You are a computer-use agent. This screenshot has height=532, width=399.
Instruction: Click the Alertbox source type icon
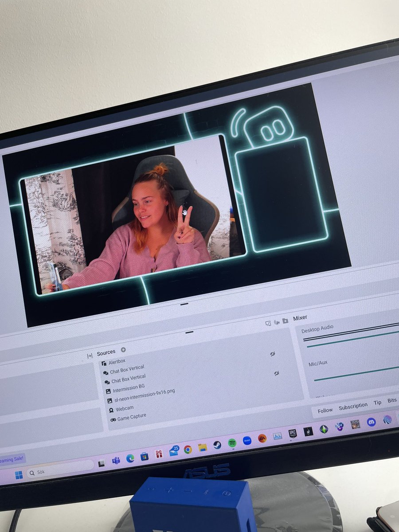click(x=104, y=364)
